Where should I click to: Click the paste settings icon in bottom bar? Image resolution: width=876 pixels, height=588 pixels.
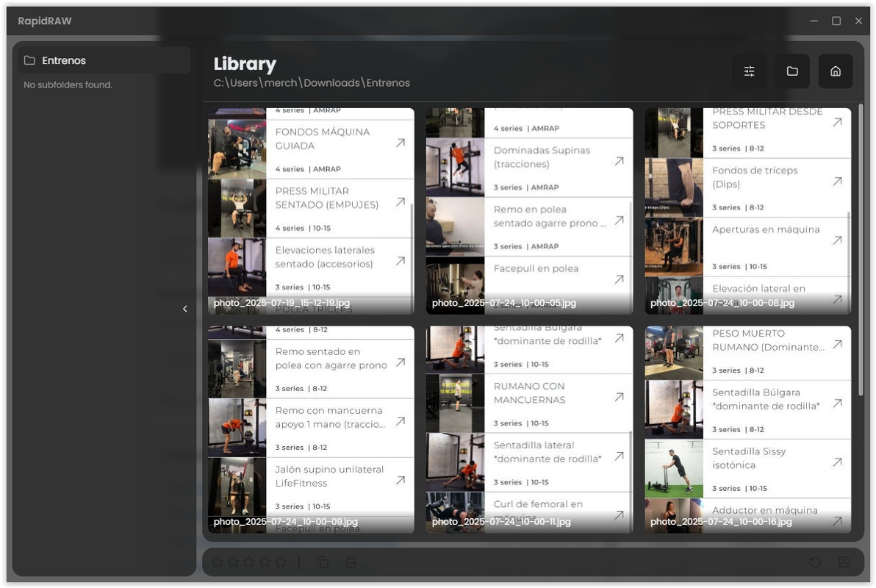tap(351, 562)
